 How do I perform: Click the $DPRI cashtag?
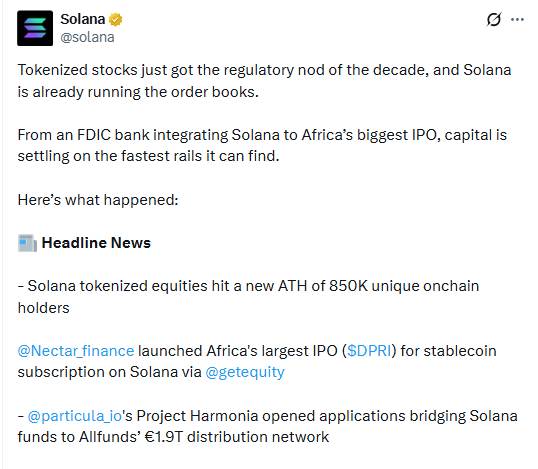[369, 351]
